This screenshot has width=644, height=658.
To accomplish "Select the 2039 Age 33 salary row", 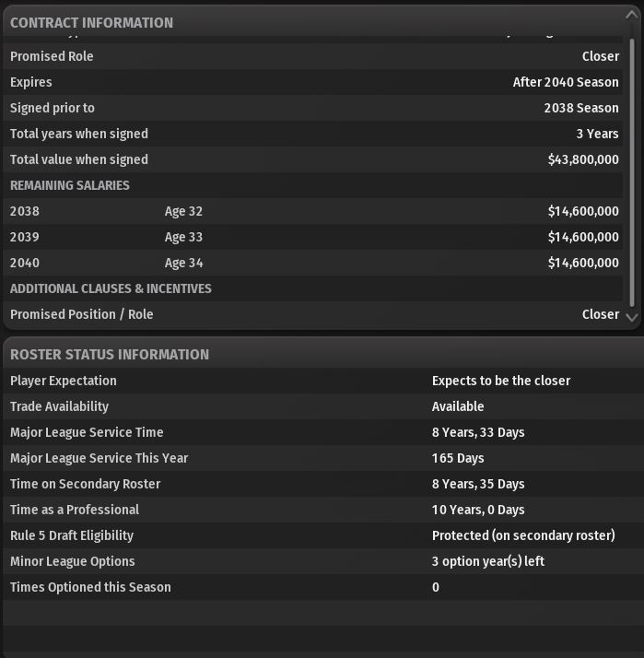I will tap(313, 237).
